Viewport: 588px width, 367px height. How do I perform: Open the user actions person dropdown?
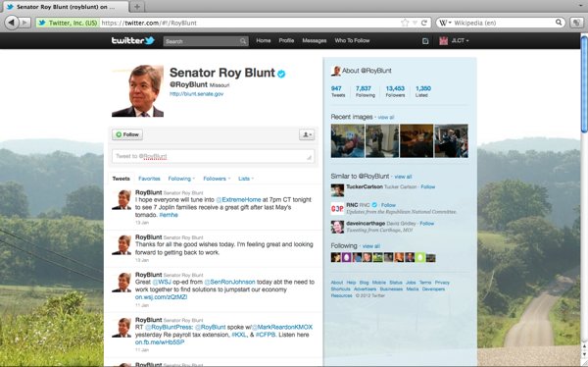(x=307, y=134)
